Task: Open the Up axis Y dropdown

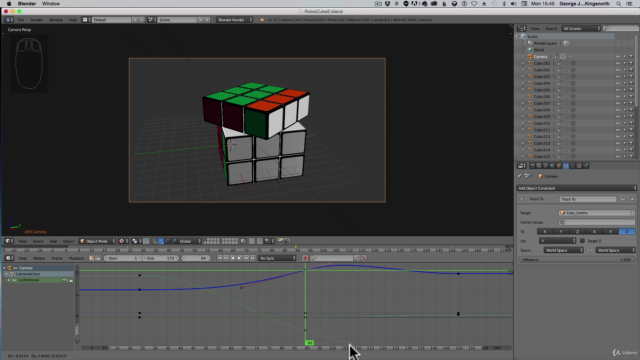Action: (558, 241)
